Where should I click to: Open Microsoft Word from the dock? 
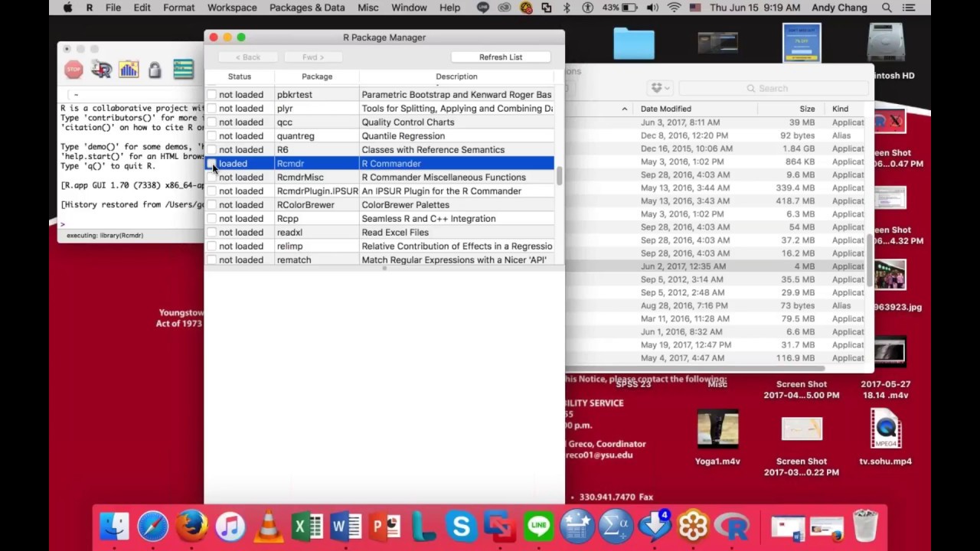click(x=346, y=527)
